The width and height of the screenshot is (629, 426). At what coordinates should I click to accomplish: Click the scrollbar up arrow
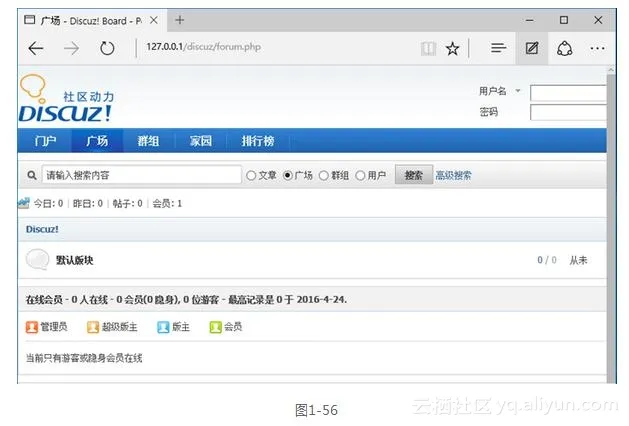[x=611, y=69]
